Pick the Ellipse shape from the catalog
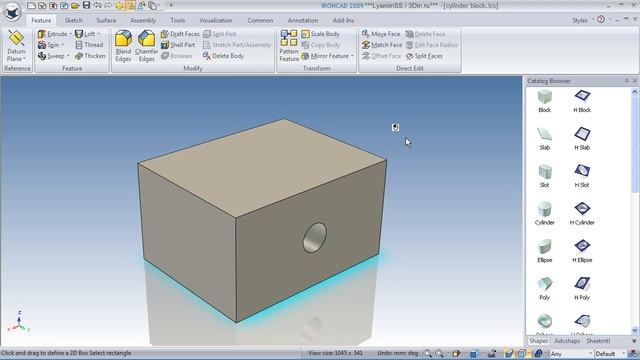640x360 pixels. click(544, 251)
